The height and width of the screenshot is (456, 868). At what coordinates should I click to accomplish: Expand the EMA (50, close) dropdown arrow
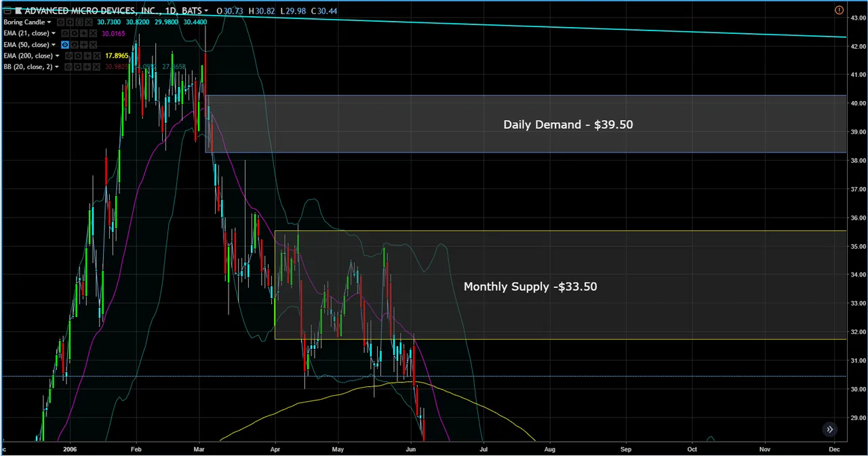[54, 45]
